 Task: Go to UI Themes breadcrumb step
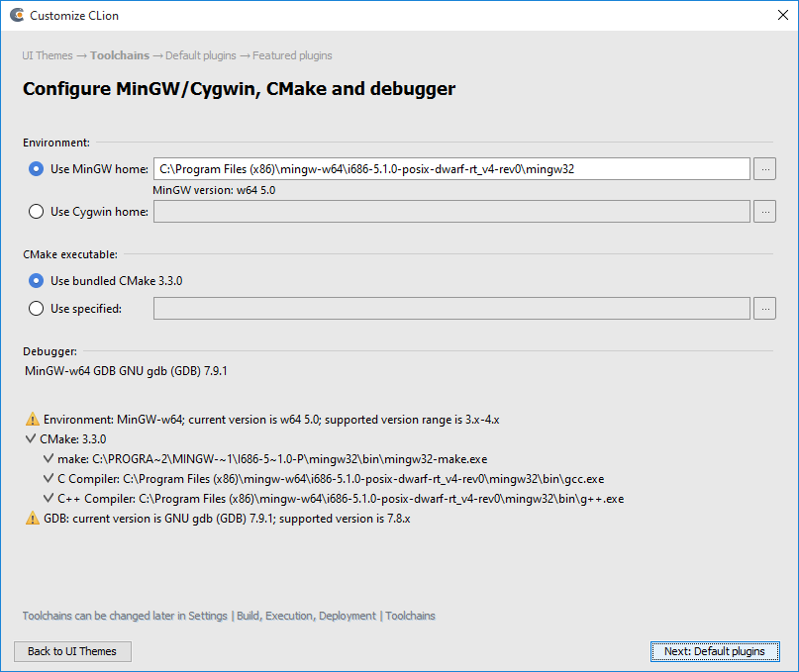pyautogui.click(x=48, y=55)
